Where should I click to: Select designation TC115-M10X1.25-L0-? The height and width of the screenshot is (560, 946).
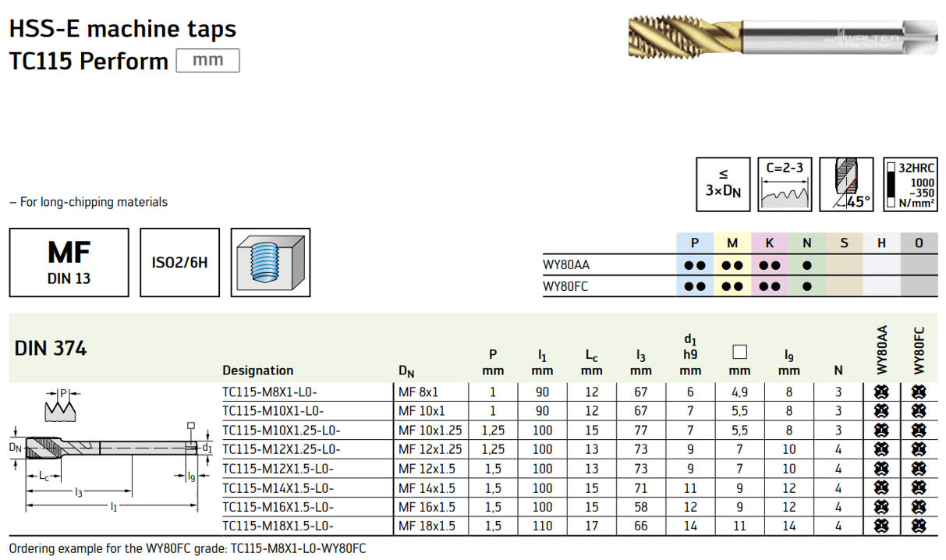[x=282, y=431]
